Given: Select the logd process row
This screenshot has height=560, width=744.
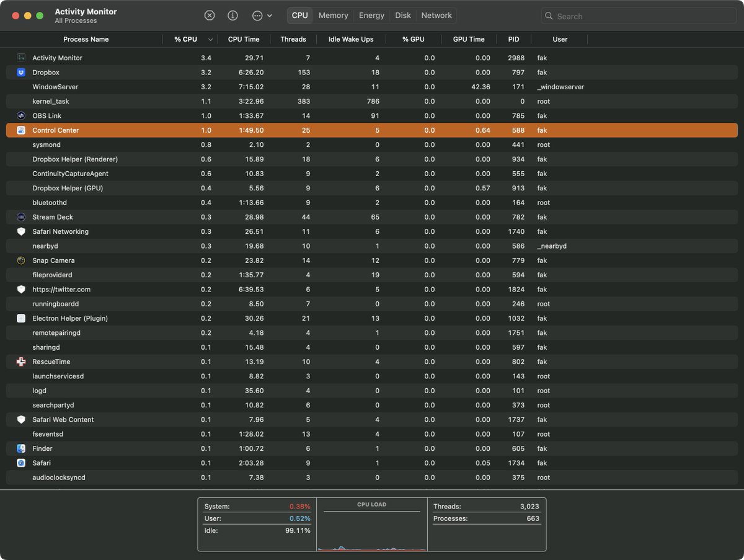Looking at the screenshot, I should click(372, 391).
